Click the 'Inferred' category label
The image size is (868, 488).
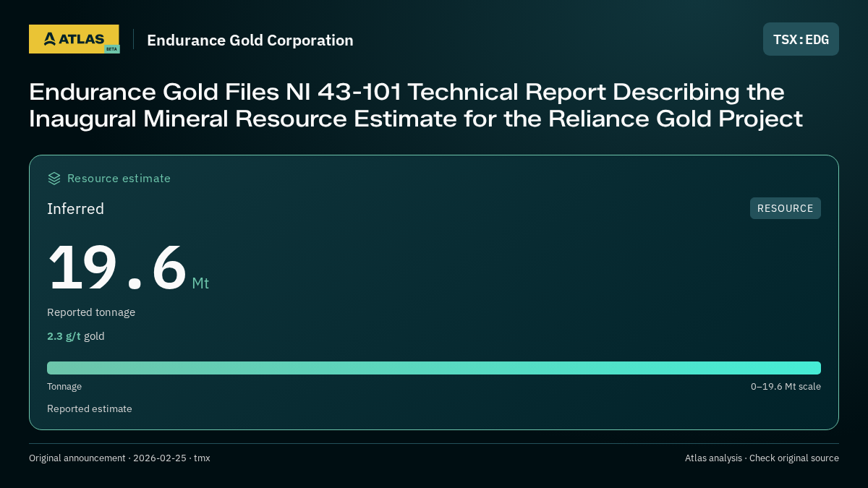point(75,209)
